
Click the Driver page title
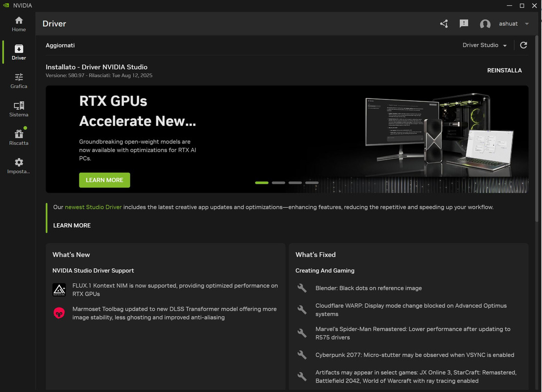point(54,24)
